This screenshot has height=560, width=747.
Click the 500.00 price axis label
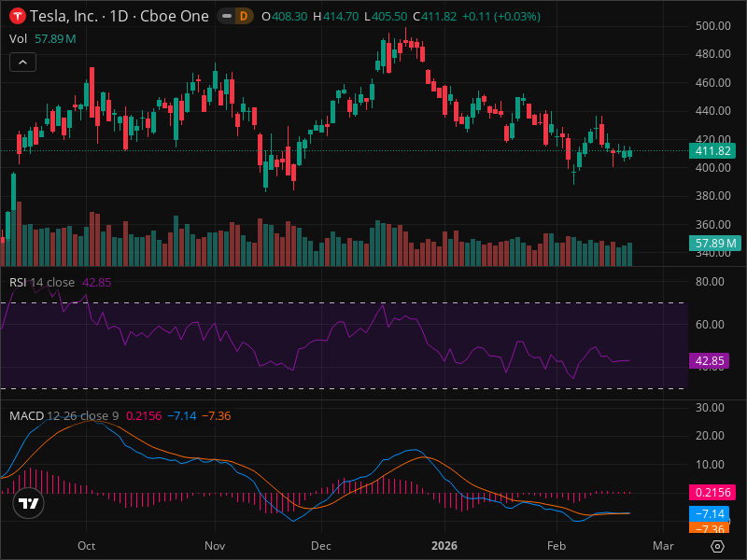712,26
